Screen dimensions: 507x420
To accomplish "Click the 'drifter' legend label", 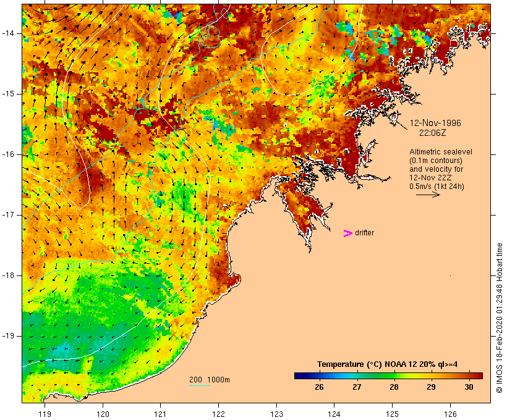I will pos(364,233).
